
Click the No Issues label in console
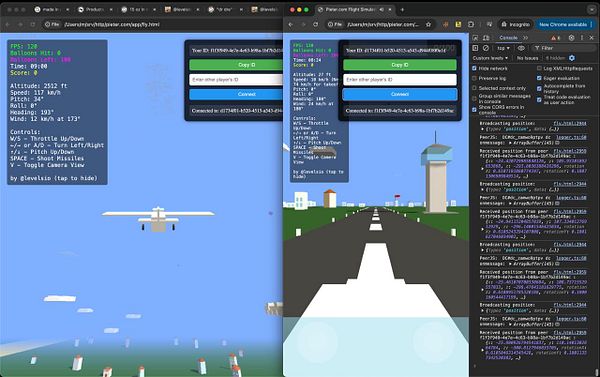point(528,58)
